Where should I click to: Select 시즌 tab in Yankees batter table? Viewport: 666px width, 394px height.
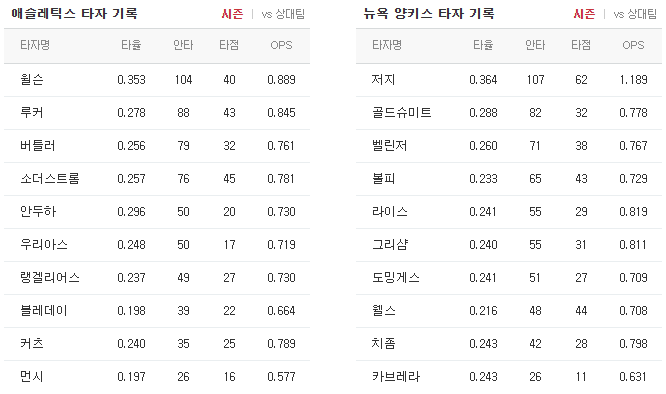click(584, 14)
